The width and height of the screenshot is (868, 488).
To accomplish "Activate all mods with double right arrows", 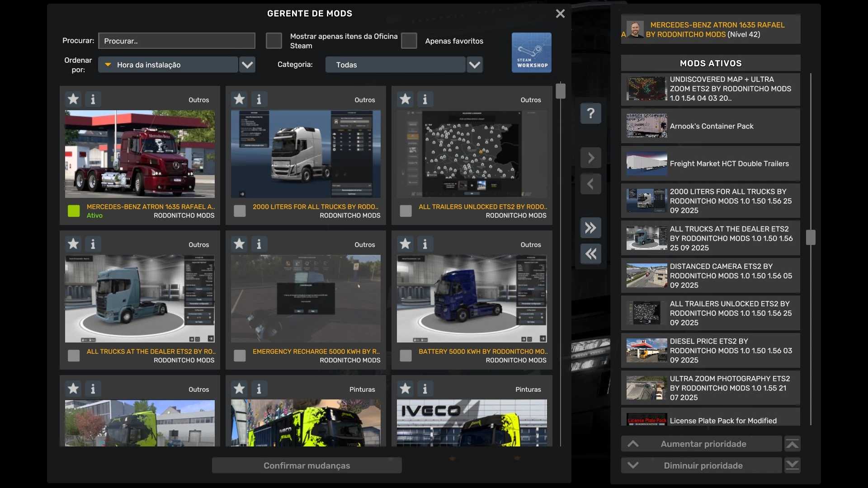I will tap(590, 228).
